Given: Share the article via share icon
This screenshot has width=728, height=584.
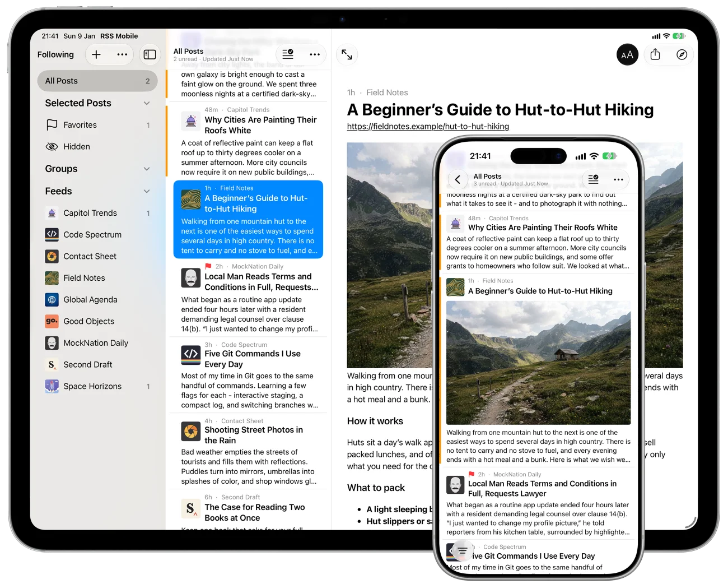Looking at the screenshot, I should coord(655,54).
